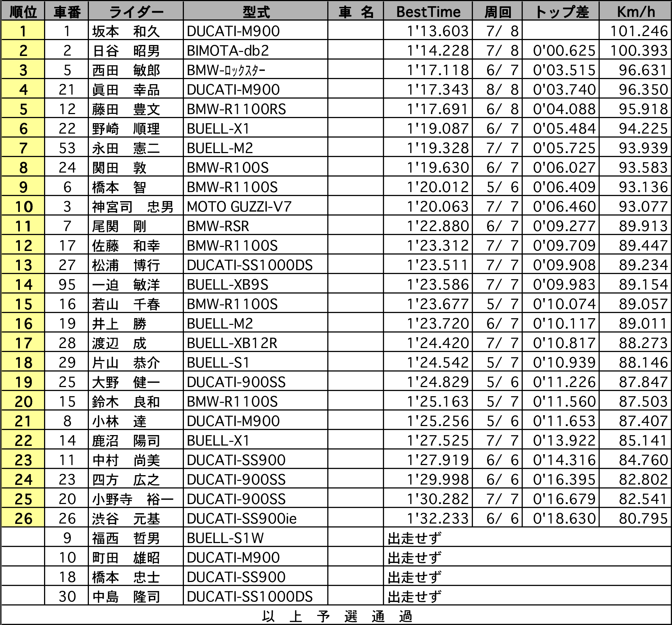Click model cell DUCATI-SS900ie
Image resolution: width=672 pixels, height=625 pixels.
coord(241,518)
